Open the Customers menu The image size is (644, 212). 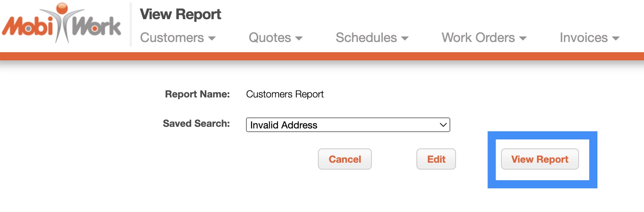point(172,38)
